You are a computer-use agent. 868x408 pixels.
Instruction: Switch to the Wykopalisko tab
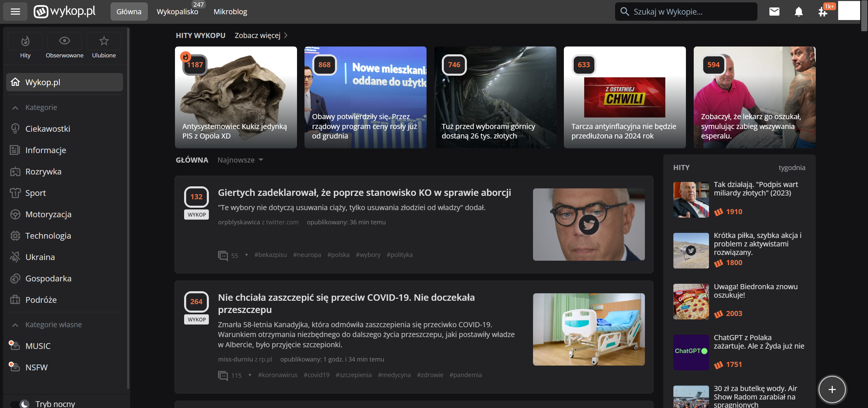pyautogui.click(x=177, y=12)
